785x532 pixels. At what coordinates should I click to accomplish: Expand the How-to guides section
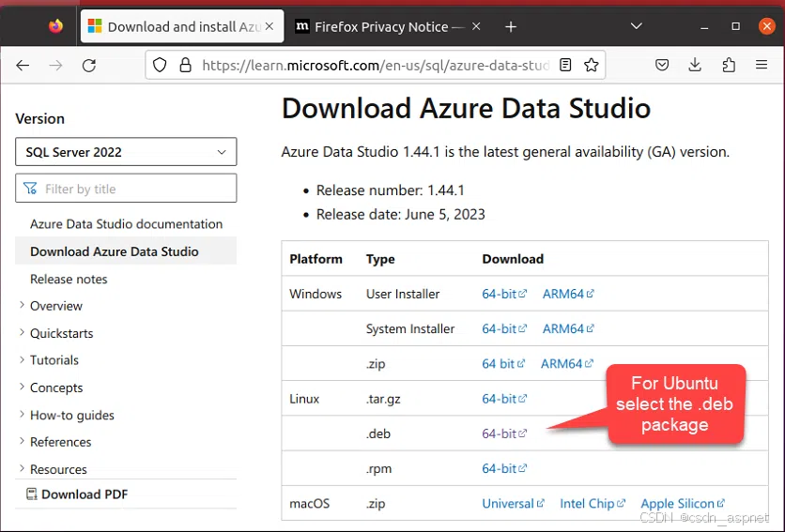click(x=67, y=415)
